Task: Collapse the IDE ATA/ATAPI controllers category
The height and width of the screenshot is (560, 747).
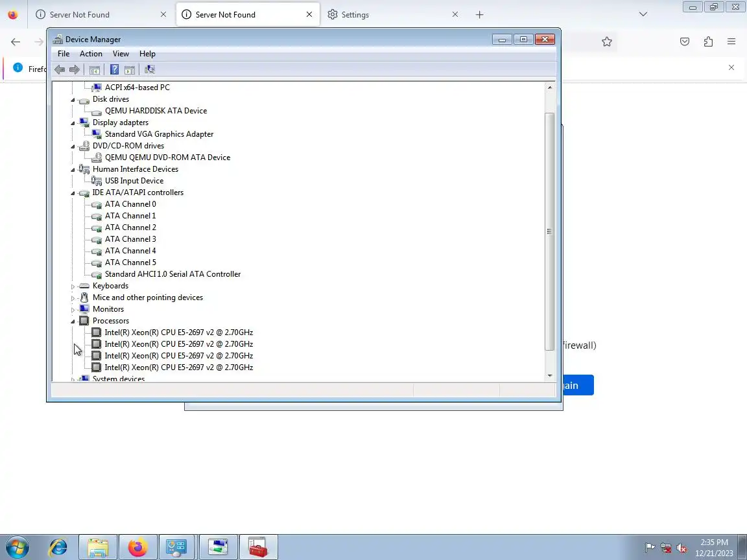Action: pos(73,193)
